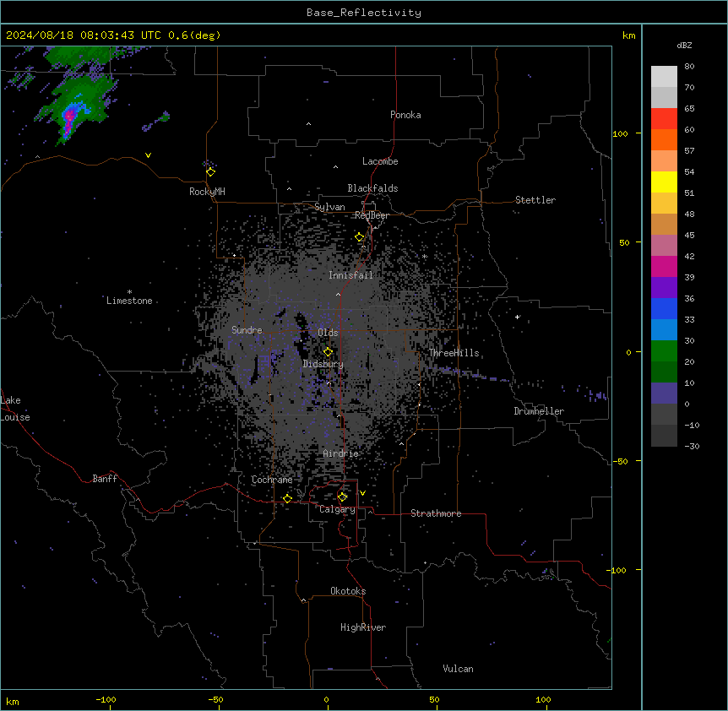Click the Sylvan label
The image size is (728, 711).
click(x=329, y=207)
